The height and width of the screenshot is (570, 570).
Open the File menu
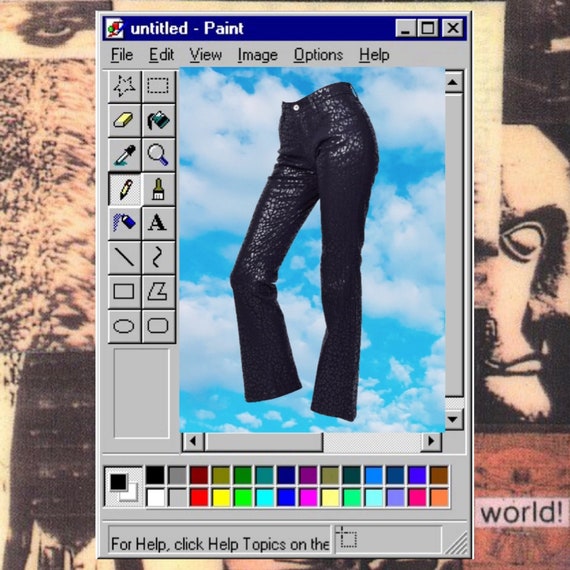coord(122,55)
